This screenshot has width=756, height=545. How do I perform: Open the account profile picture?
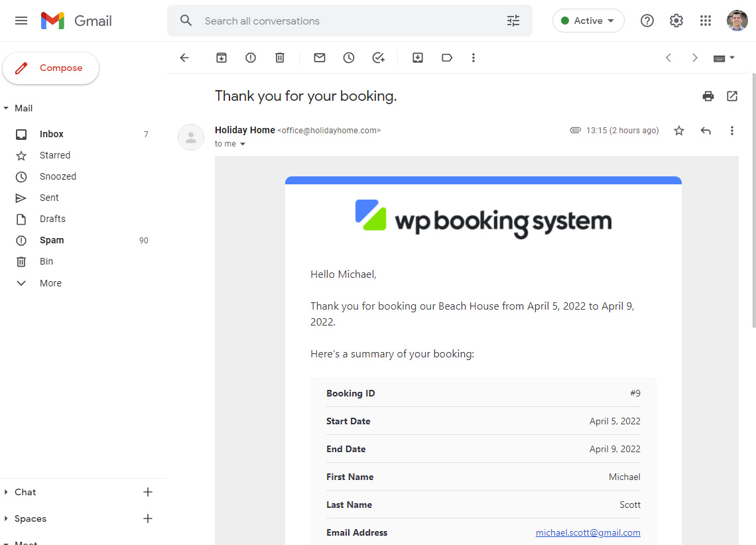[737, 21]
